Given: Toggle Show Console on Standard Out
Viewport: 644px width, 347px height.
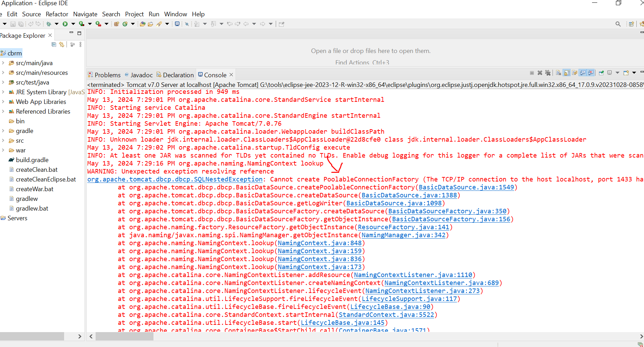Looking at the screenshot, I should [x=583, y=73].
